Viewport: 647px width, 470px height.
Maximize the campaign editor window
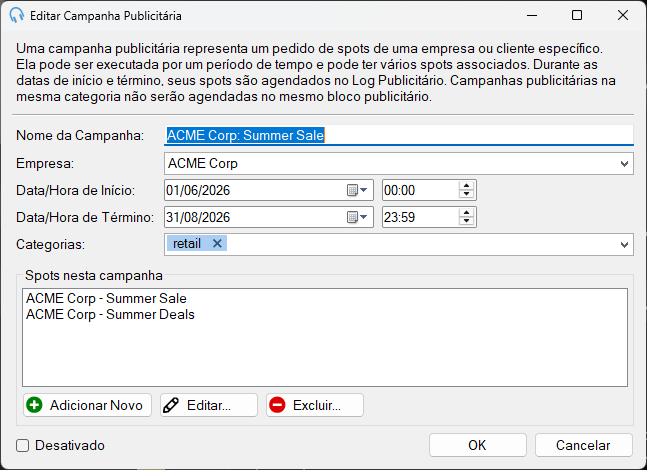pos(577,16)
